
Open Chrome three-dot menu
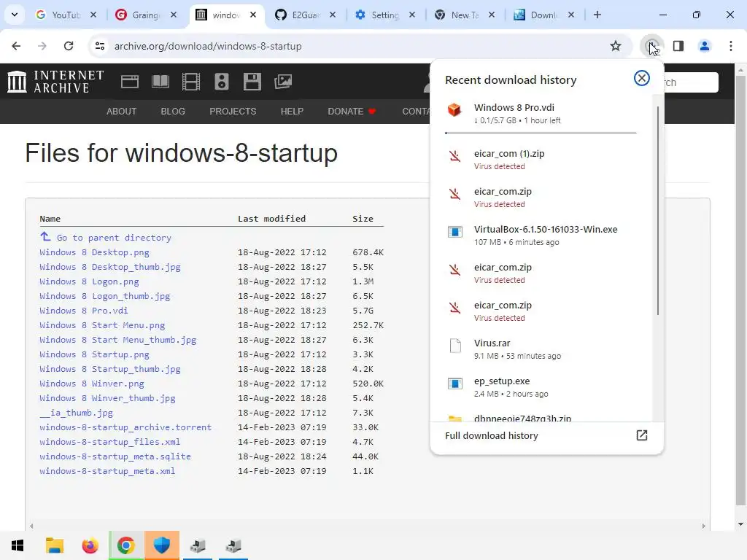[x=731, y=46]
